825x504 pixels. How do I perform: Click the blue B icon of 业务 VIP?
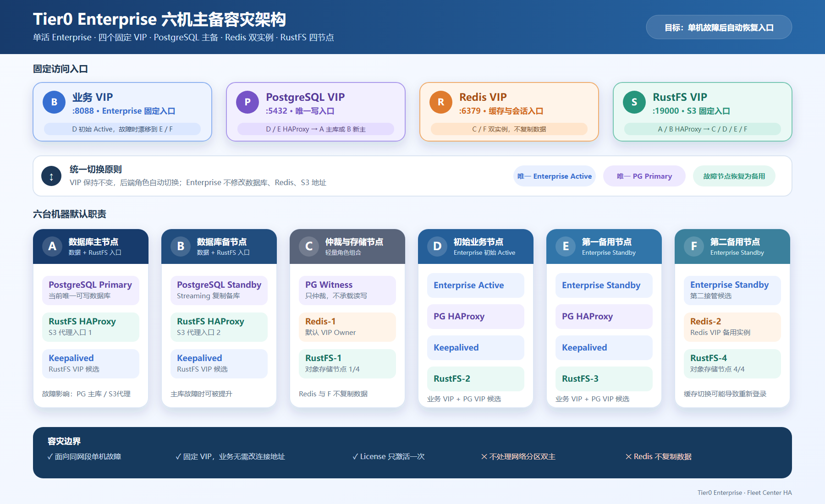54,102
